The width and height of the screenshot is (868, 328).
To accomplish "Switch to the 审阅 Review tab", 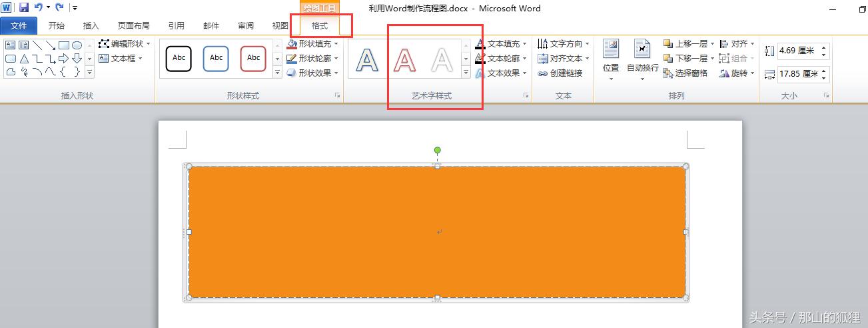I will (246, 26).
